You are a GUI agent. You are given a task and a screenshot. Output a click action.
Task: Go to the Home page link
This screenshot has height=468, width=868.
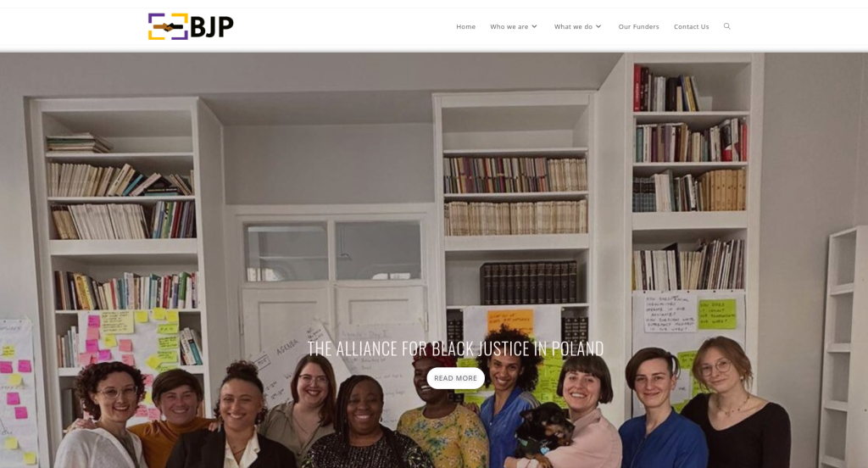click(x=465, y=26)
